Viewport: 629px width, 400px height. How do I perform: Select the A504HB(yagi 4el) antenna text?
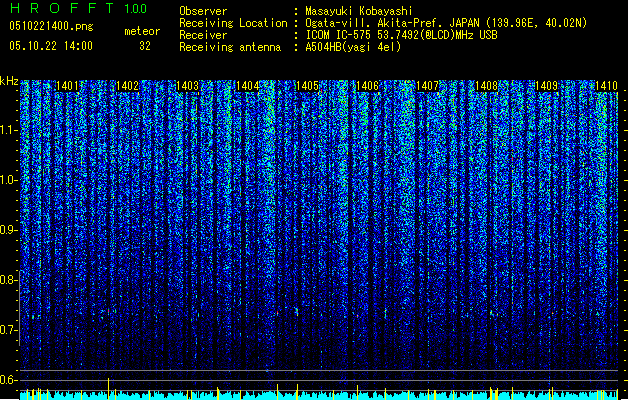point(353,47)
